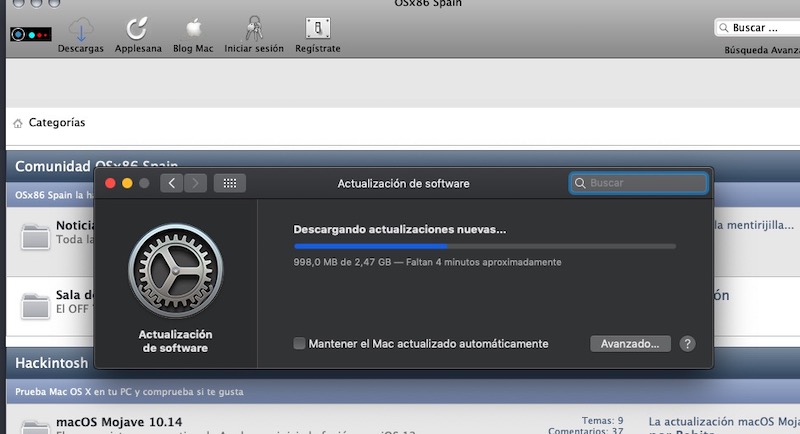Click the Regístrate icon
Screen dimensions: 800x434
pos(318,28)
